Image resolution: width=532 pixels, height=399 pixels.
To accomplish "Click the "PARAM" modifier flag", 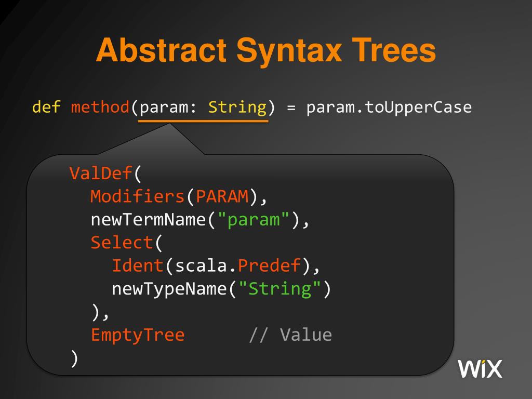I will pyautogui.click(x=222, y=196).
